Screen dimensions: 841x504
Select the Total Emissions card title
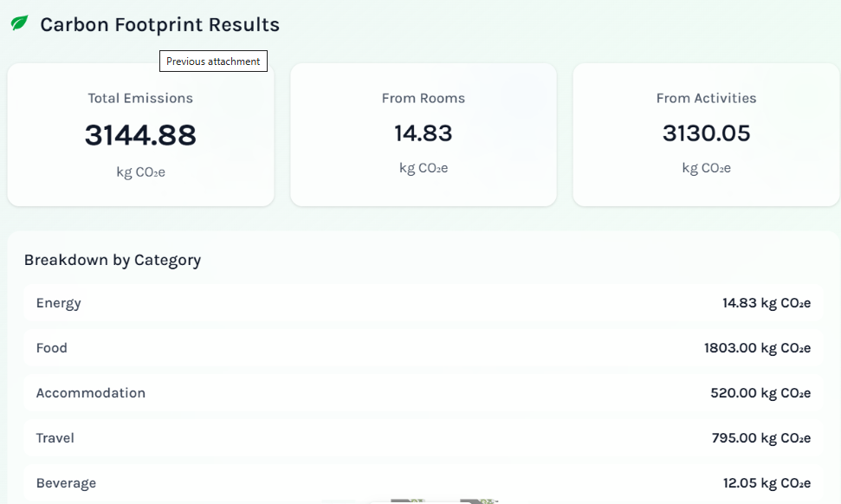pyautogui.click(x=140, y=99)
